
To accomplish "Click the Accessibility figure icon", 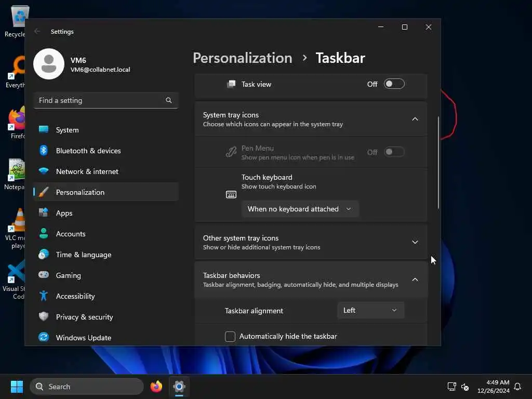I will tap(44, 296).
